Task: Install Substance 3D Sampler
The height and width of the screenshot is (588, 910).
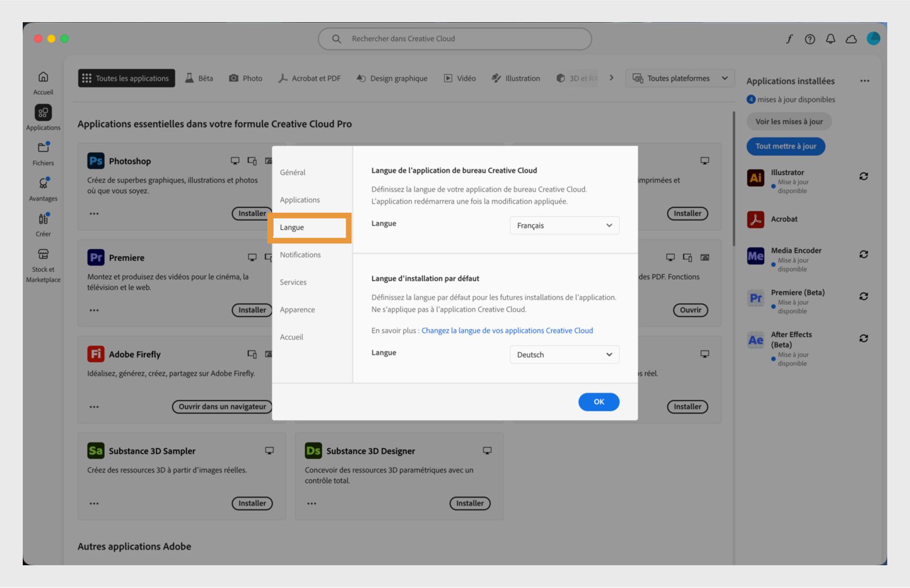Action: [x=252, y=504]
